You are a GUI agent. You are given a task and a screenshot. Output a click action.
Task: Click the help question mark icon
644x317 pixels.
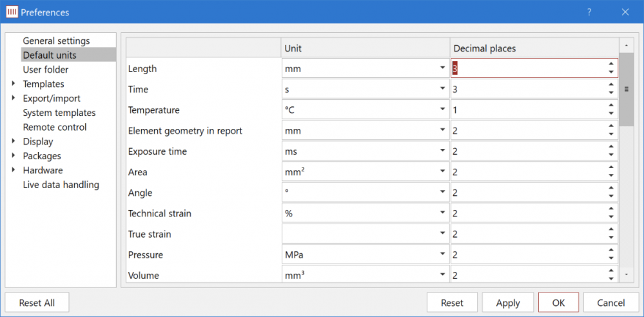click(589, 12)
